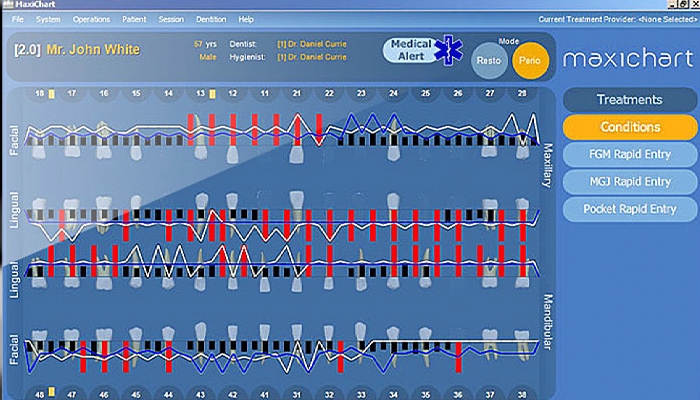Image resolution: width=700 pixels, height=400 pixels.
Task: Open the Operations menu
Action: (91, 19)
